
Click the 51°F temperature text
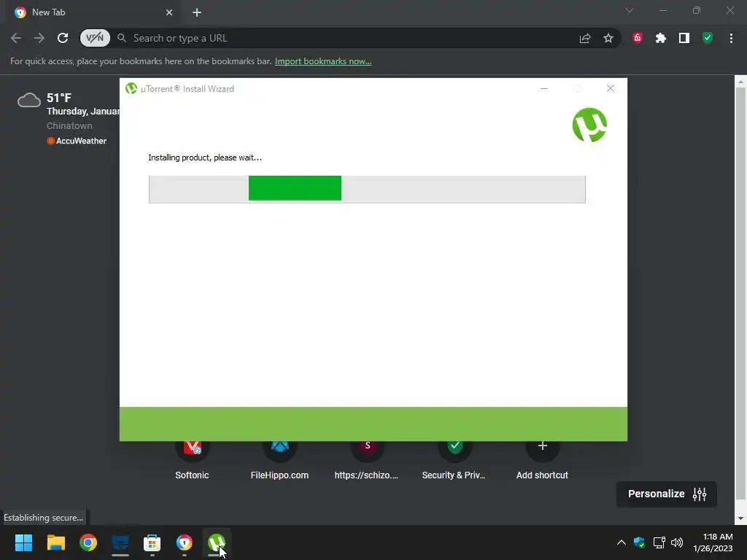(x=59, y=98)
